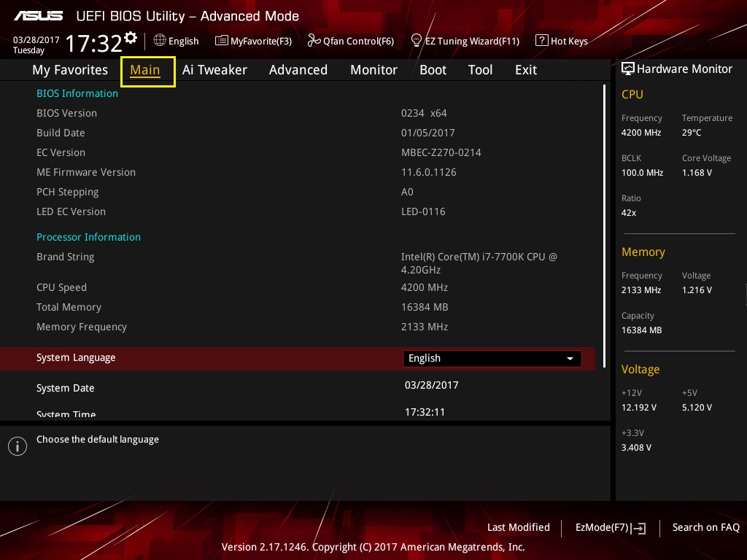Switch to the Boot tab

tap(433, 70)
